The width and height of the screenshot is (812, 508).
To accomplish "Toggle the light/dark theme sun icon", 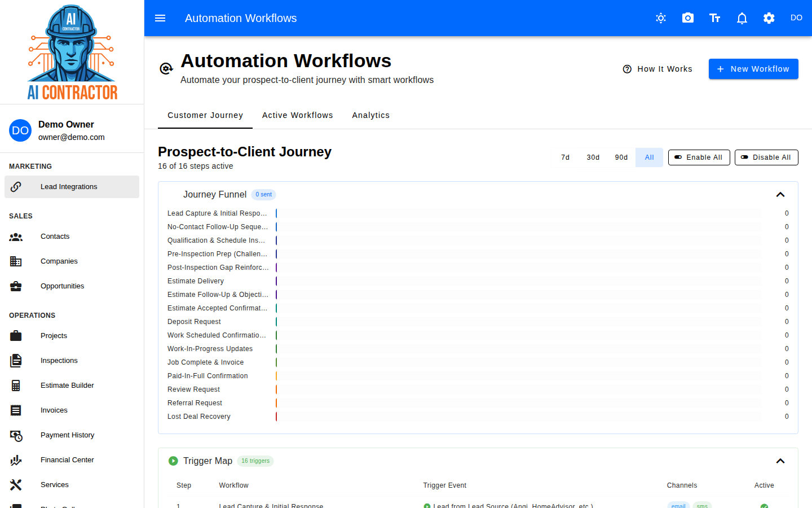I will [661, 18].
